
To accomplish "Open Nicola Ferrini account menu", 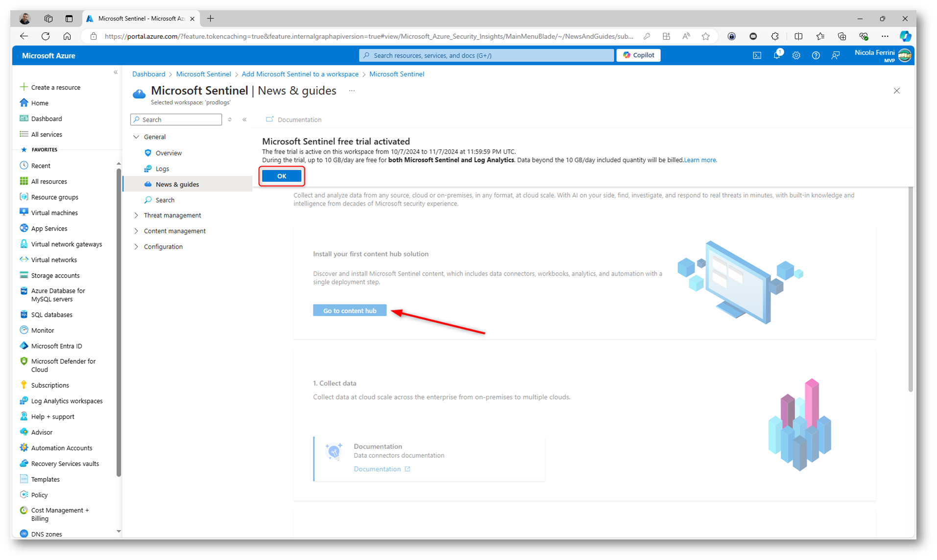I will coord(883,55).
